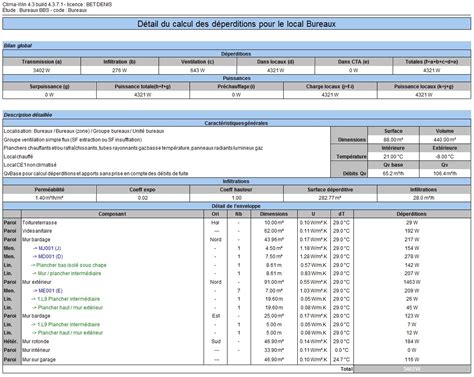This screenshot has height=377, width=474.
Task: Select the Volume value '440.00 m³'
Action: [x=445, y=140]
